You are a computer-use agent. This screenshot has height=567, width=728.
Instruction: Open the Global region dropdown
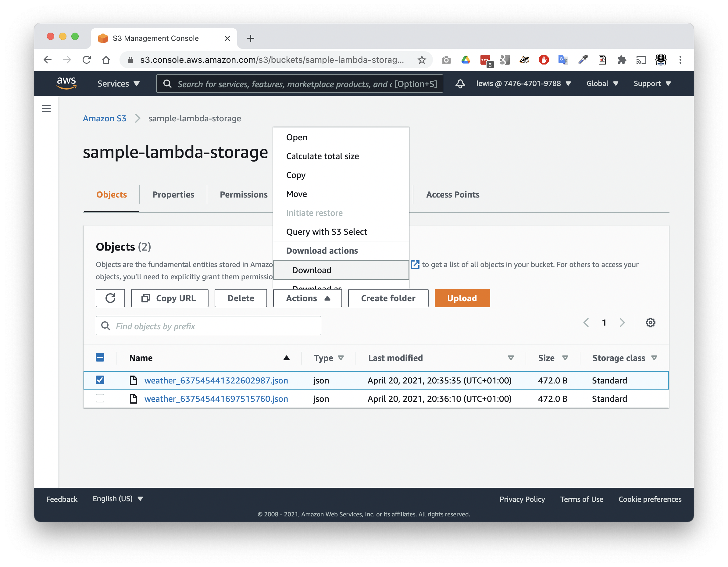602,83
